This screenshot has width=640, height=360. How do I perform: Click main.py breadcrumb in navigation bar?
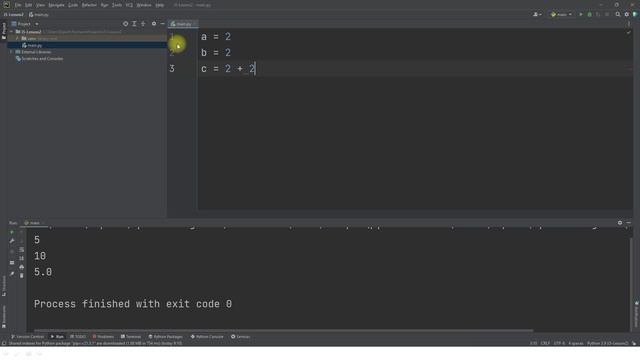coord(39,15)
